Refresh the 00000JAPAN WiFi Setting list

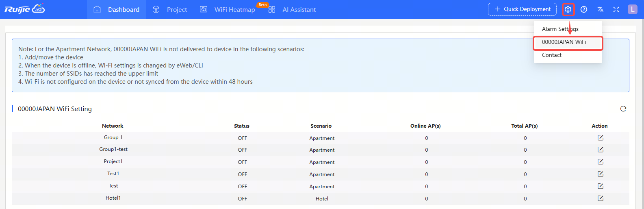click(x=623, y=109)
